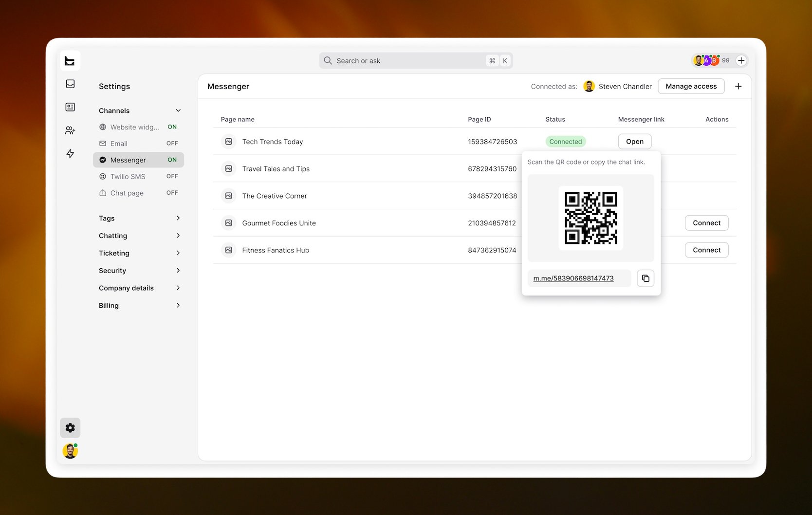Select the Email channel
Image resolution: width=812 pixels, height=515 pixels.
point(138,144)
